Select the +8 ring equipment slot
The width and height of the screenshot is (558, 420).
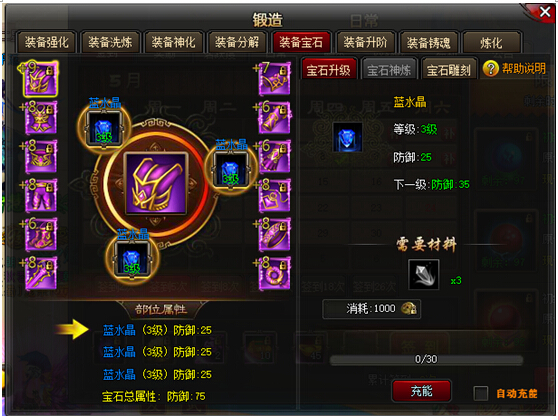pyautogui.click(x=275, y=273)
